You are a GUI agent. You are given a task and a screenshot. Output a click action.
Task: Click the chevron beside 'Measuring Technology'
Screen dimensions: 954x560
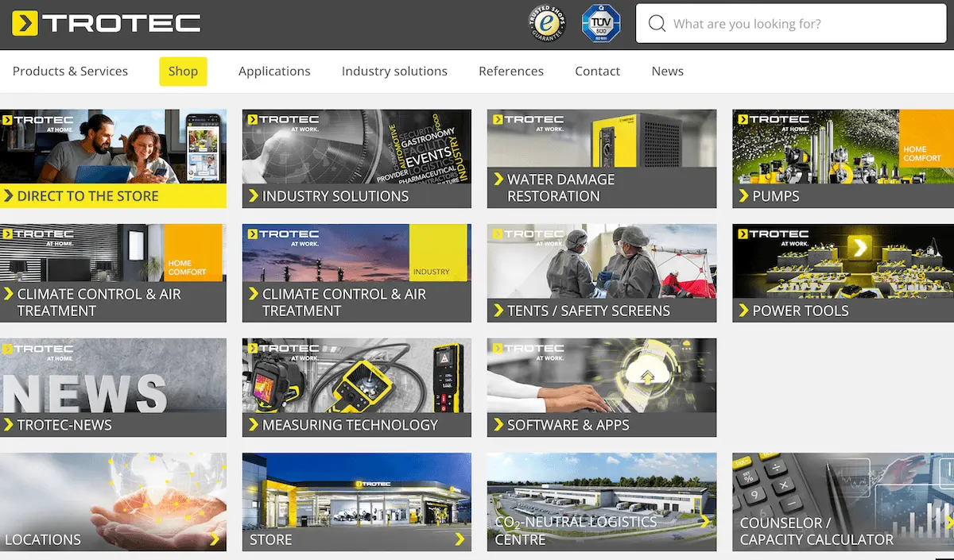254,425
